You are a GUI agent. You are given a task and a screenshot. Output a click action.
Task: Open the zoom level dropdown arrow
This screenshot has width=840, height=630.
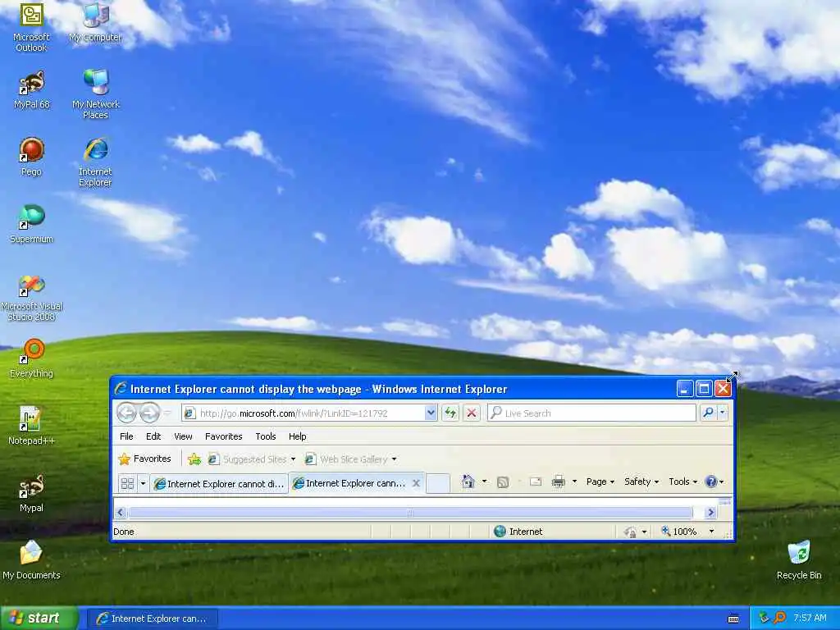(711, 532)
